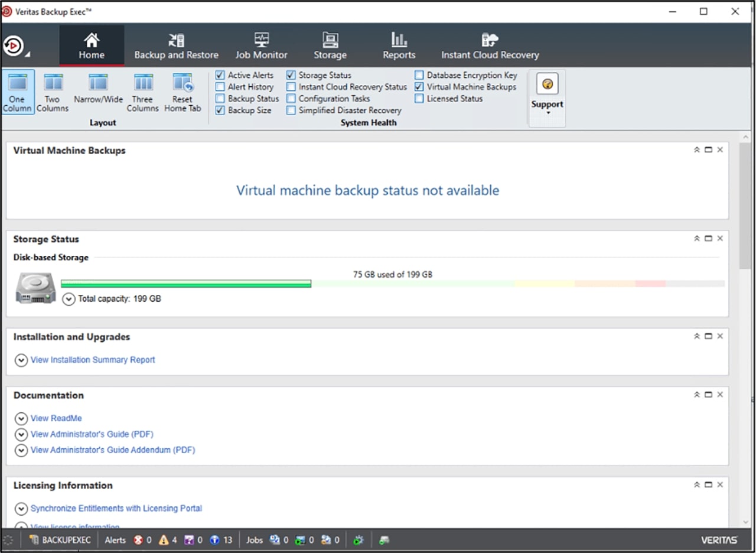Go to the Storage tab
The image size is (756, 553).
pyautogui.click(x=330, y=46)
